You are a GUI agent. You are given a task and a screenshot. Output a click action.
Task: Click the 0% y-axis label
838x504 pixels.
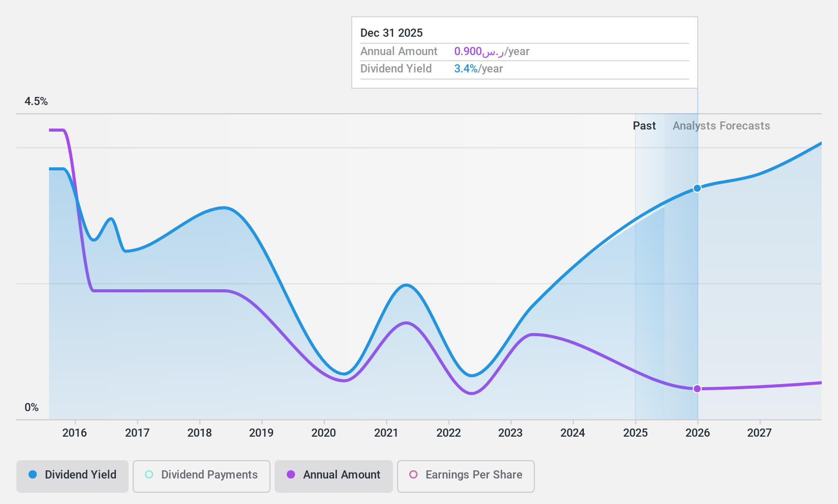tap(32, 408)
